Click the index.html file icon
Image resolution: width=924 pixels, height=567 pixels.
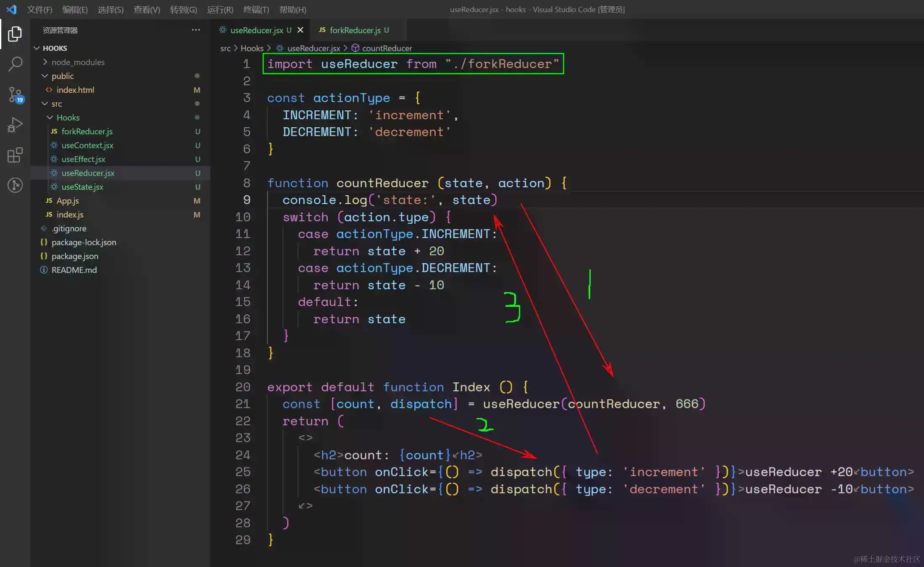pyautogui.click(x=49, y=90)
